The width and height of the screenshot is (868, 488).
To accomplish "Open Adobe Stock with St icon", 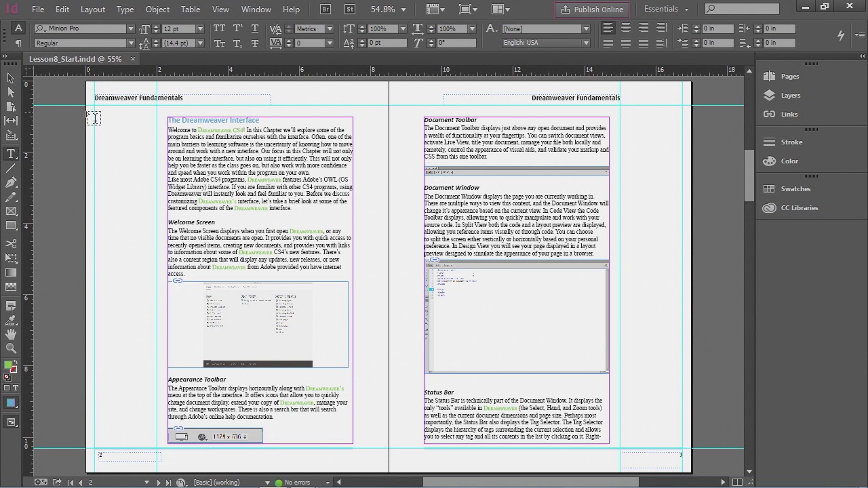I will (x=350, y=9).
